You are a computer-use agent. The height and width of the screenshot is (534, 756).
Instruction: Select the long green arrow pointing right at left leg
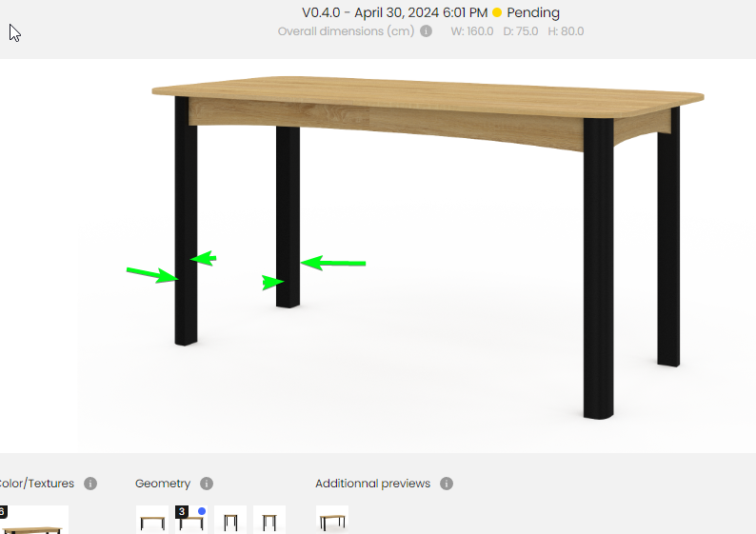tap(152, 275)
